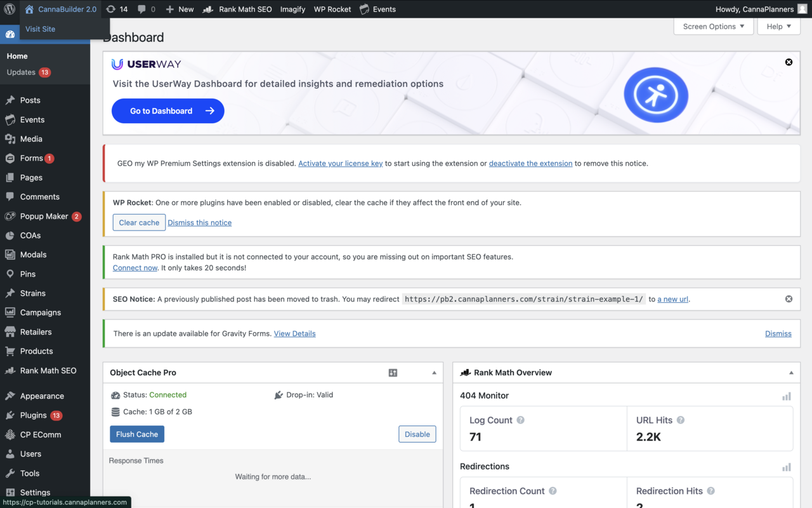812x508 pixels.
Task: Open the Popup Maker icon
Action: (x=10, y=216)
